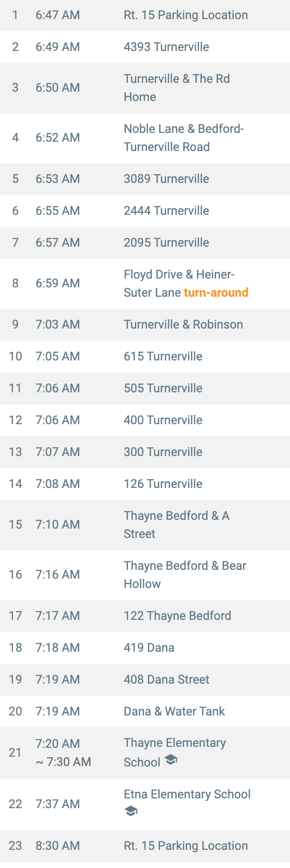Click the 4393 Turnerville stop
The height and width of the screenshot is (868, 290).
[145, 47]
